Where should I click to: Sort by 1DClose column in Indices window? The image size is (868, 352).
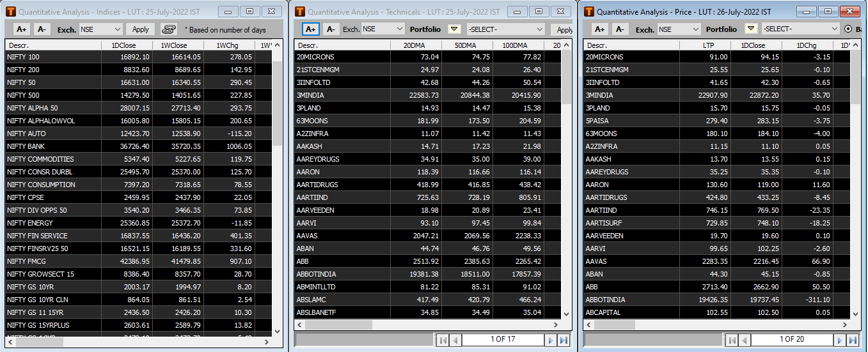pyautogui.click(x=127, y=45)
